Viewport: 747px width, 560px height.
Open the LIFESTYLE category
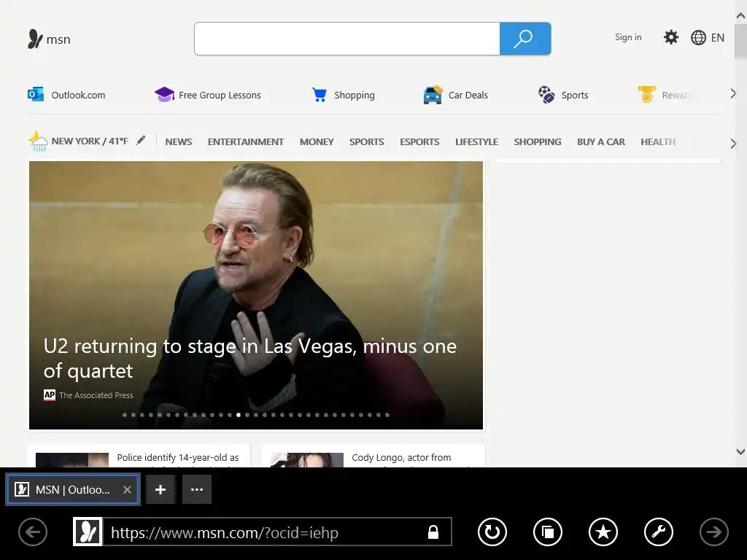click(477, 142)
